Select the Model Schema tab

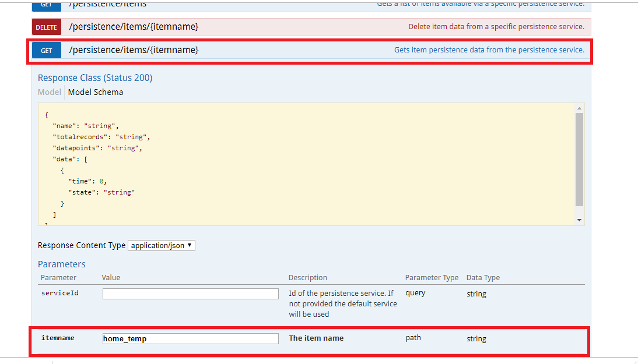coord(96,92)
